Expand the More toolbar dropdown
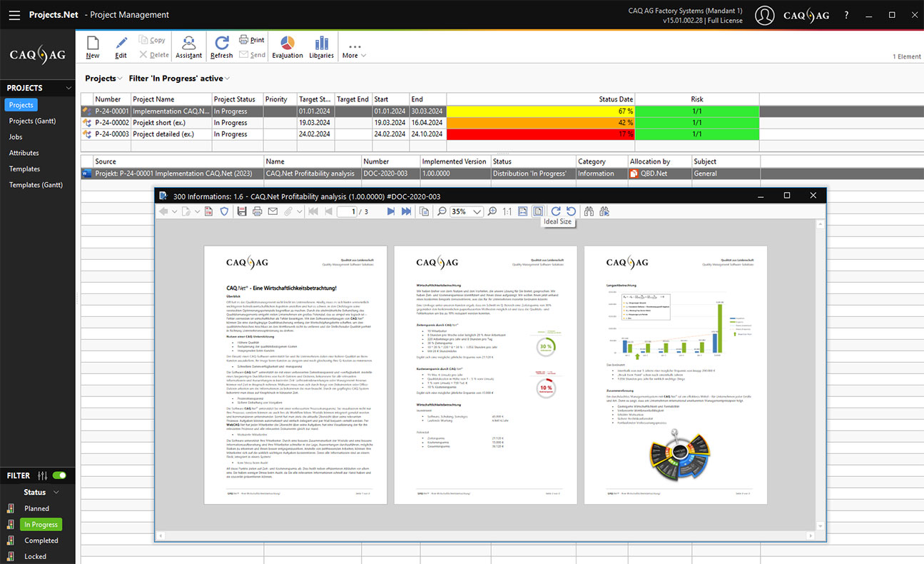 pos(354,50)
